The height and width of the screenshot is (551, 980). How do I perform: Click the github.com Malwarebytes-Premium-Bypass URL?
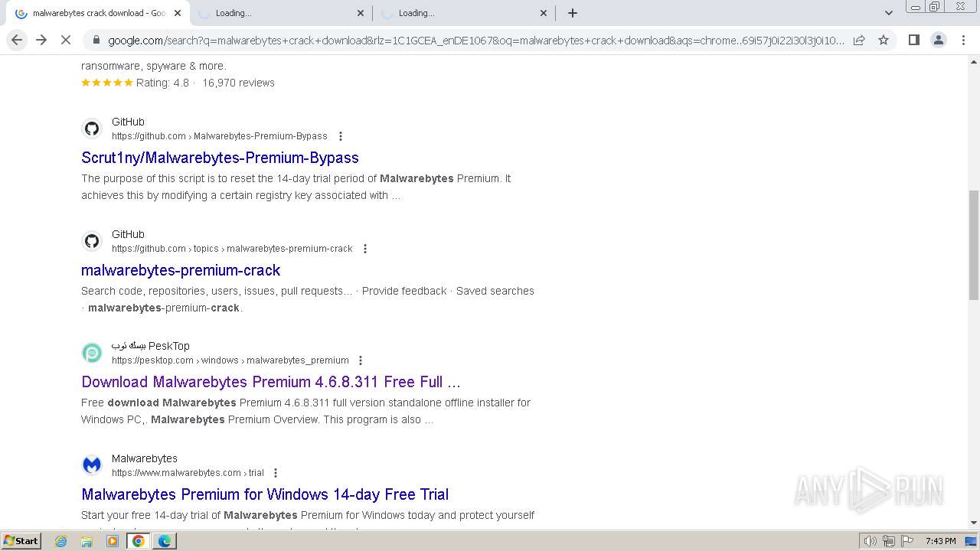click(219, 136)
